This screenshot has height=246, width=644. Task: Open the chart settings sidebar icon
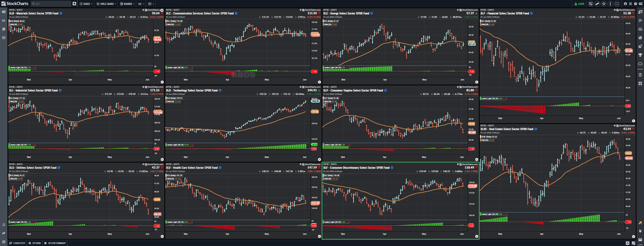coord(4,12)
